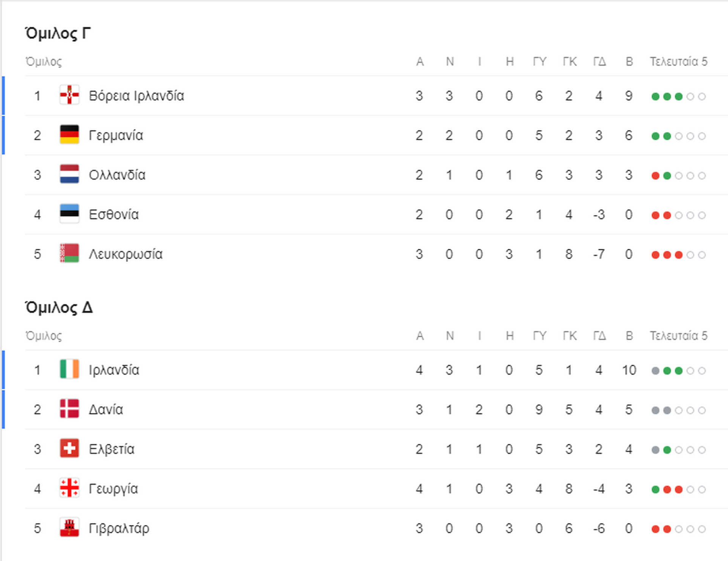Click the Όμιλος Δ group heading
The width and height of the screenshot is (728, 561).
click(x=59, y=308)
